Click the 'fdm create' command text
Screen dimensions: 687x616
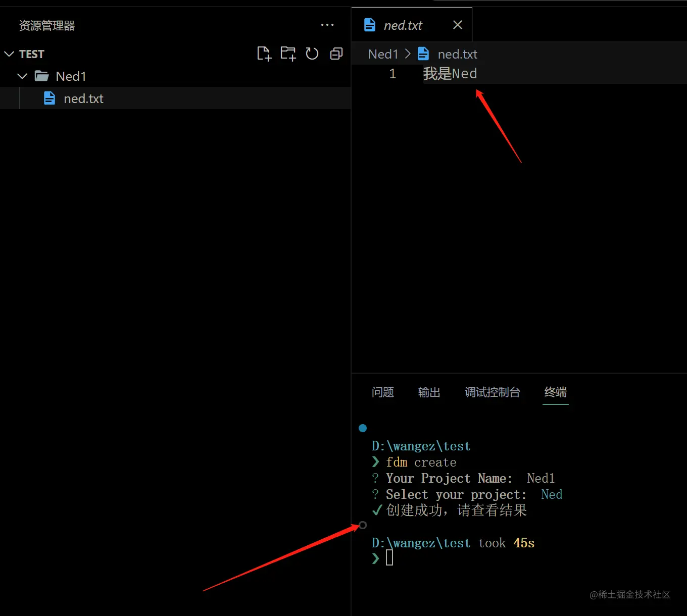point(421,463)
